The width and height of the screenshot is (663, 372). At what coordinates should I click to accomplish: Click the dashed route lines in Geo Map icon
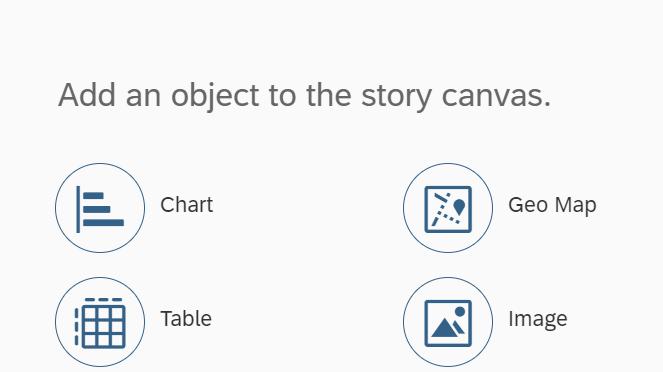coord(443,209)
